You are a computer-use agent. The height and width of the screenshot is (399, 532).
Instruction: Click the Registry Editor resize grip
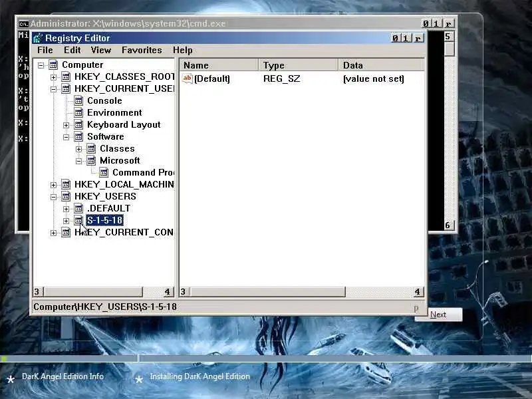click(417, 308)
